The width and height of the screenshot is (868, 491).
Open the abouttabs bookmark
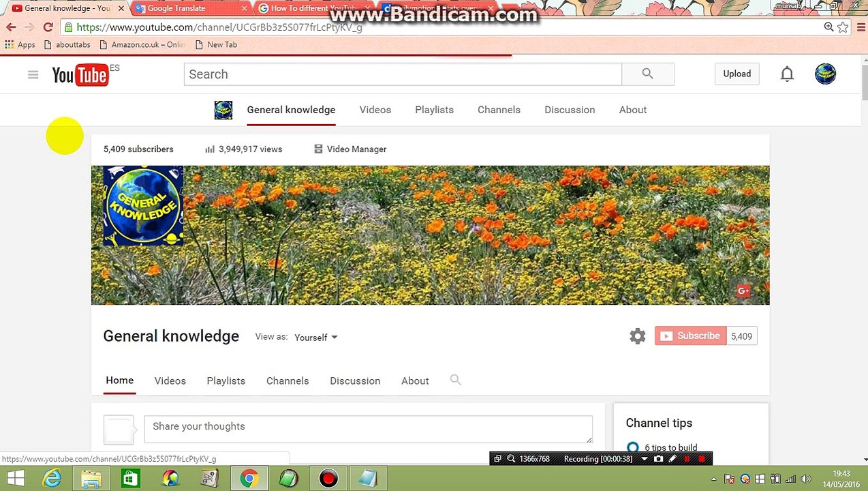[x=67, y=44]
